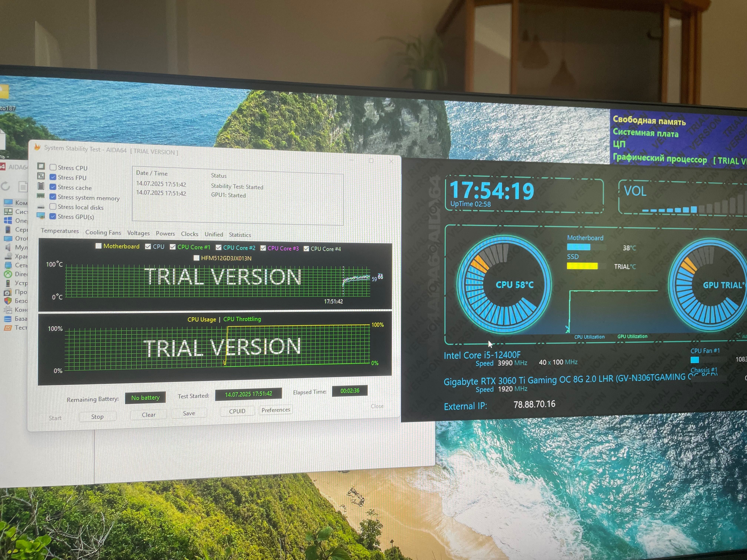The width and height of the screenshot is (747, 560).
Task: Open the База данных database icon in tree
Action: 8,319
